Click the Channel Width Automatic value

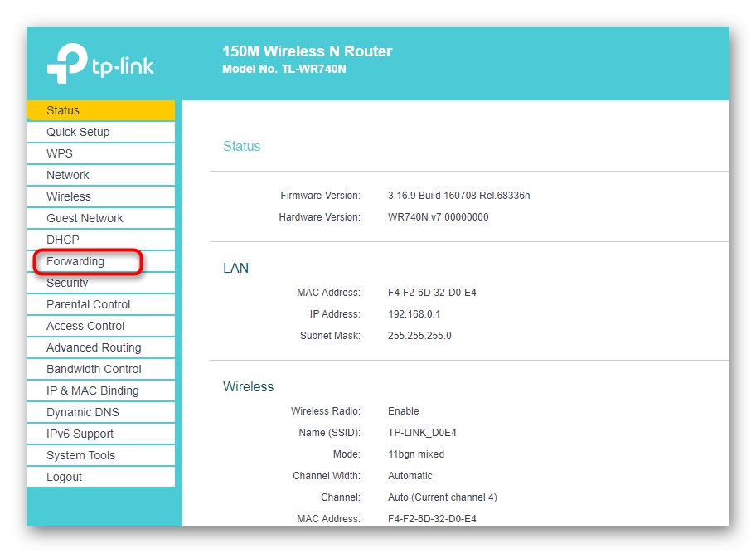pyautogui.click(x=409, y=476)
